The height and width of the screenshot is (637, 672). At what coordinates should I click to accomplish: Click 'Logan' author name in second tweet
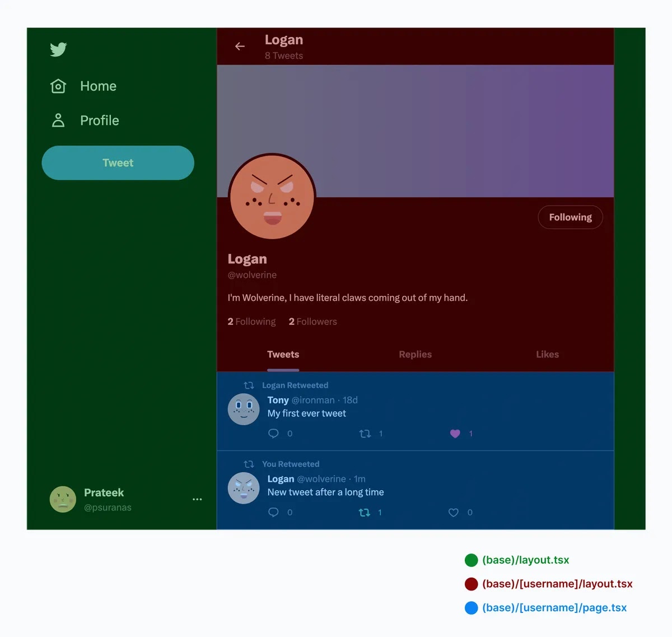(281, 479)
